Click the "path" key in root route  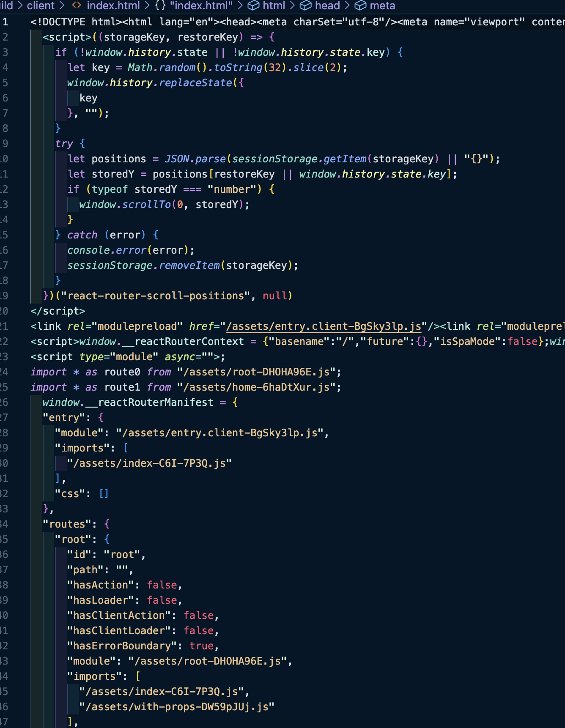(x=85, y=570)
